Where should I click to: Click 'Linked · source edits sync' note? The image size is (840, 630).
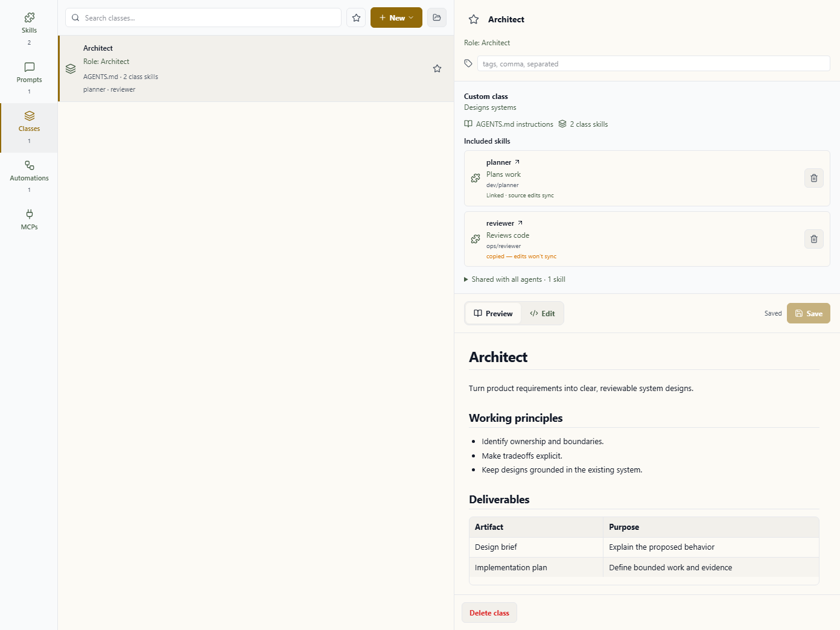(520, 196)
